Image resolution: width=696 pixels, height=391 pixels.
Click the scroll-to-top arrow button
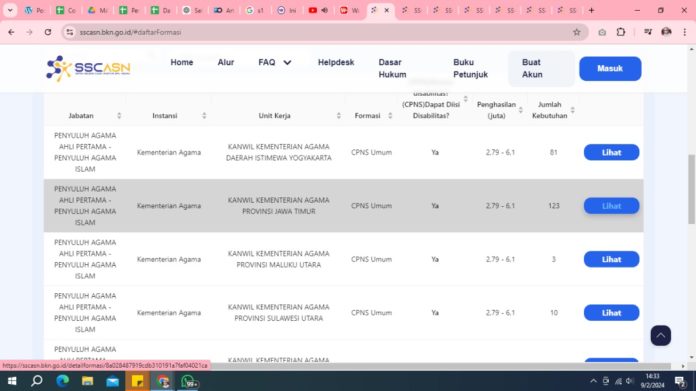pos(660,336)
